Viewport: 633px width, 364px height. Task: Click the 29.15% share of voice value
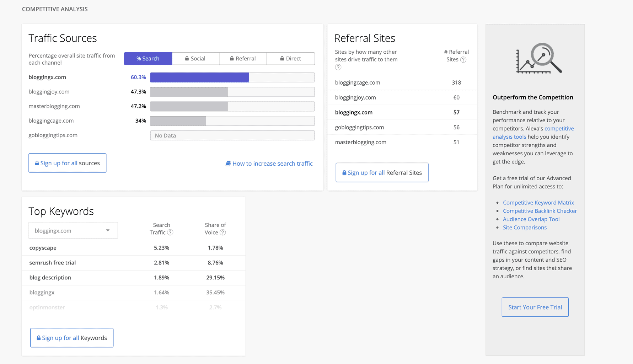(x=215, y=278)
